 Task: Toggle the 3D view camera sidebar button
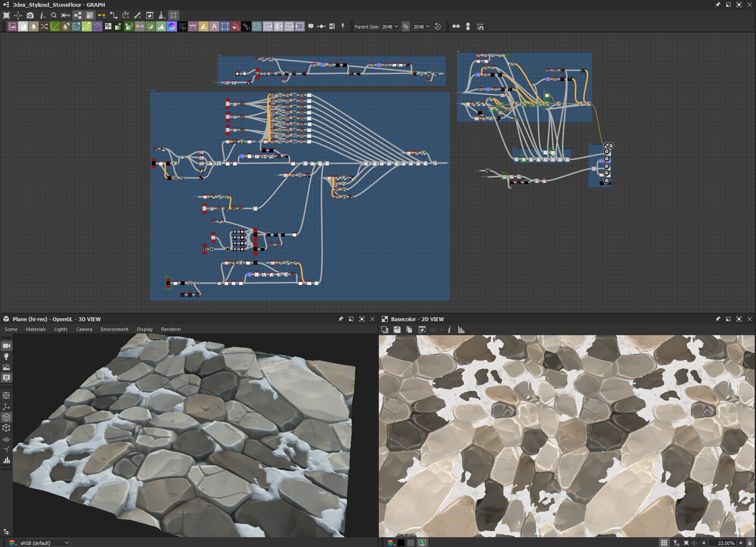coord(6,346)
